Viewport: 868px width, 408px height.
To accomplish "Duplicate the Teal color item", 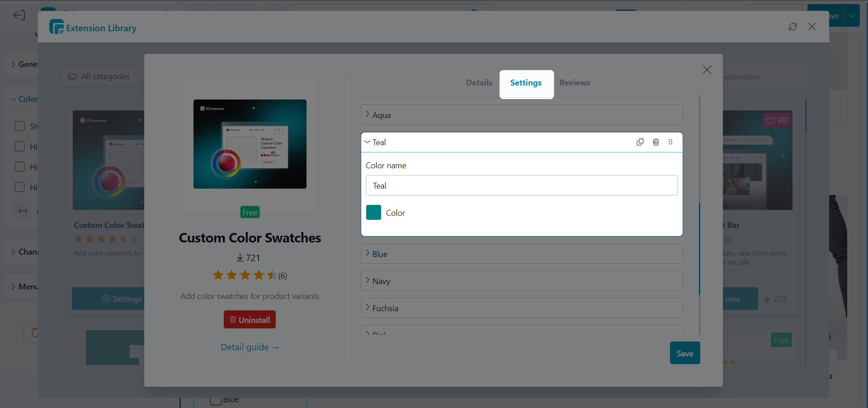I will [x=640, y=142].
